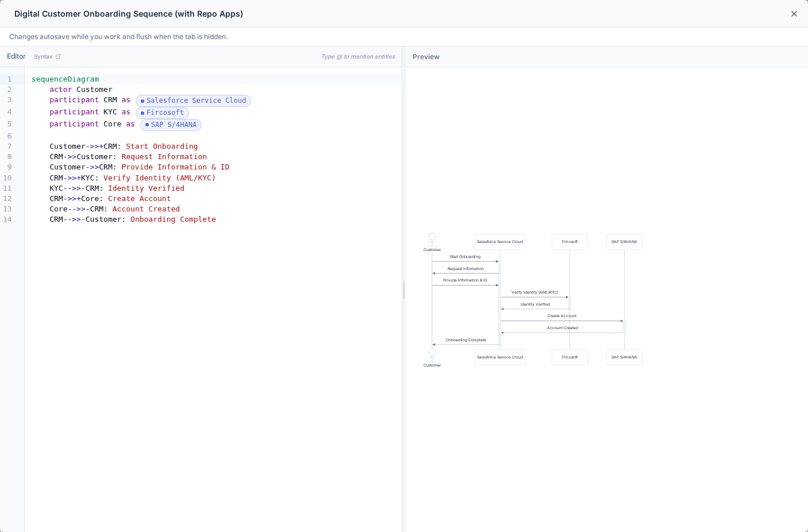Click the Fircosoft entity chip
The width and height of the screenshot is (808, 532).
[x=162, y=113]
